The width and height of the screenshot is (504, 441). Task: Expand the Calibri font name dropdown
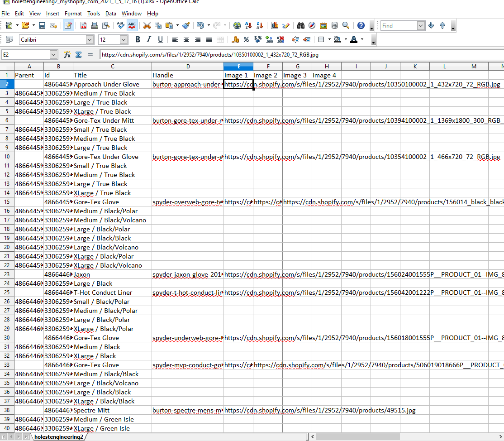(90, 40)
